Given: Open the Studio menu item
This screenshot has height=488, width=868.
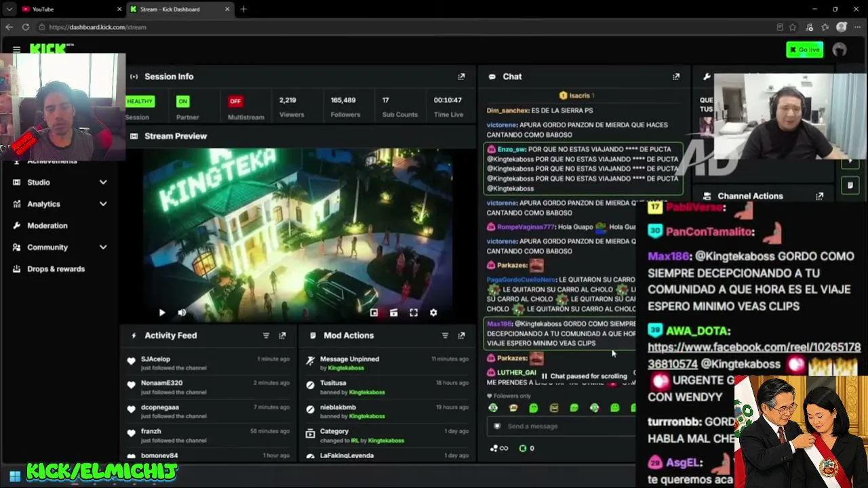Looking at the screenshot, I should pyautogui.click(x=39, y=182).
